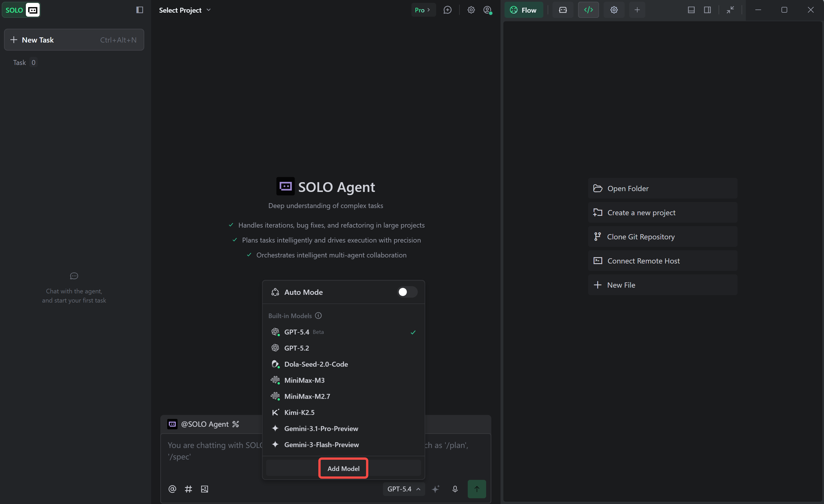Click Connect Remote Host

[663, 261]
